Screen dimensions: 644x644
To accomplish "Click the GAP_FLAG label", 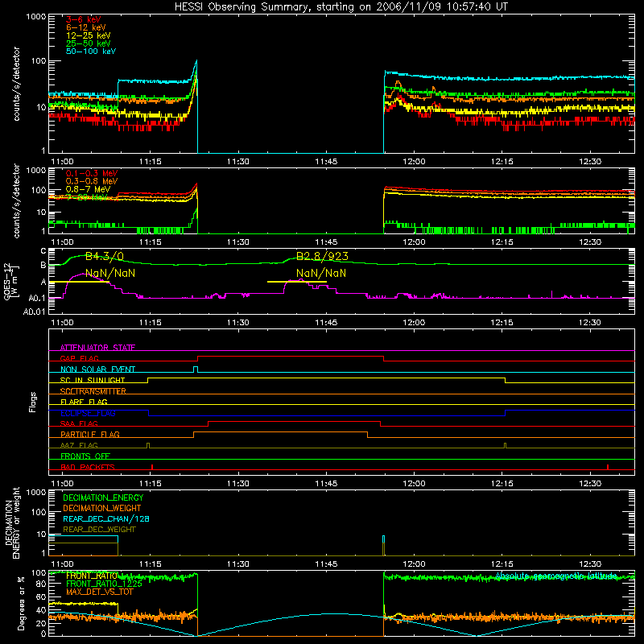I will 79,358.
